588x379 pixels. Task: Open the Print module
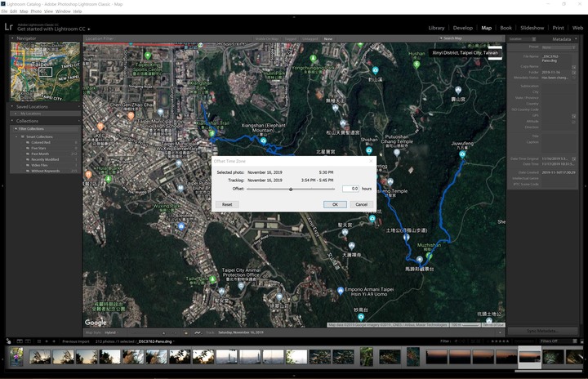pos(558,28)
